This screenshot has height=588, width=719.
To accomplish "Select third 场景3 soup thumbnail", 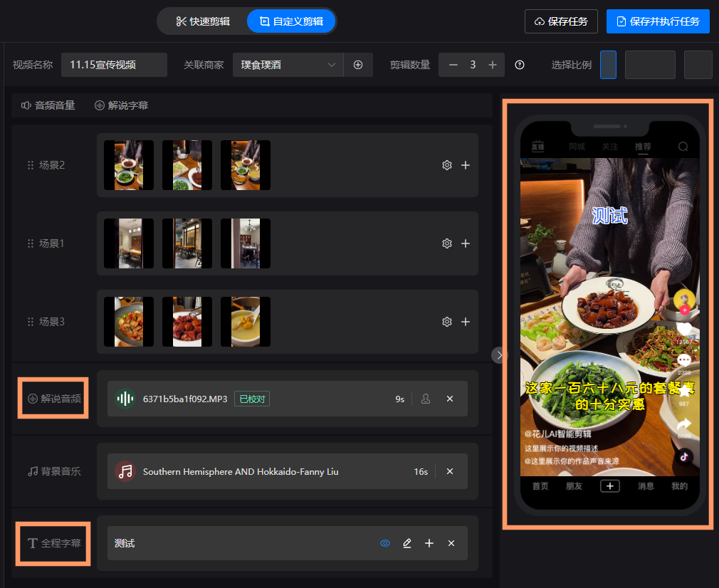I will pyautogui.click(x=246, y=322).
